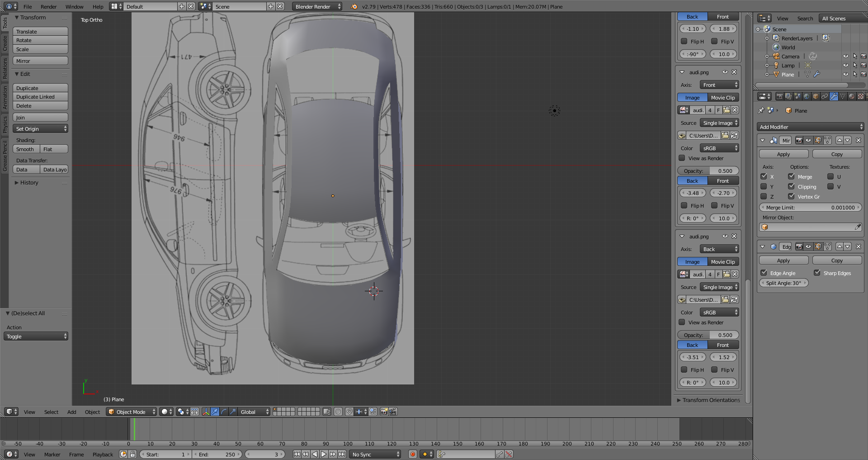Image resolution: width=868 pixels, height=460 pixels.
Task: Toggle proportional editing icon in 3D header
Action: pyautogui.click(x=338, y=412)
